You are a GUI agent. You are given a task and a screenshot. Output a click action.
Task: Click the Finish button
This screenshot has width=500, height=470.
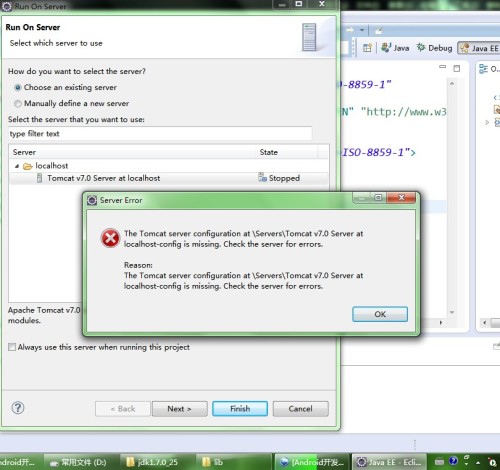[240, 409]
